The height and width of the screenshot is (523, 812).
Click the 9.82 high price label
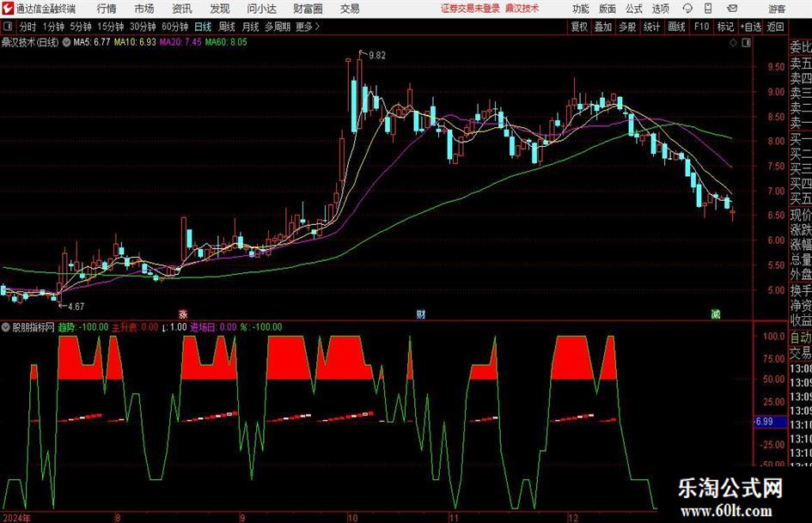[x=376, y=56]
